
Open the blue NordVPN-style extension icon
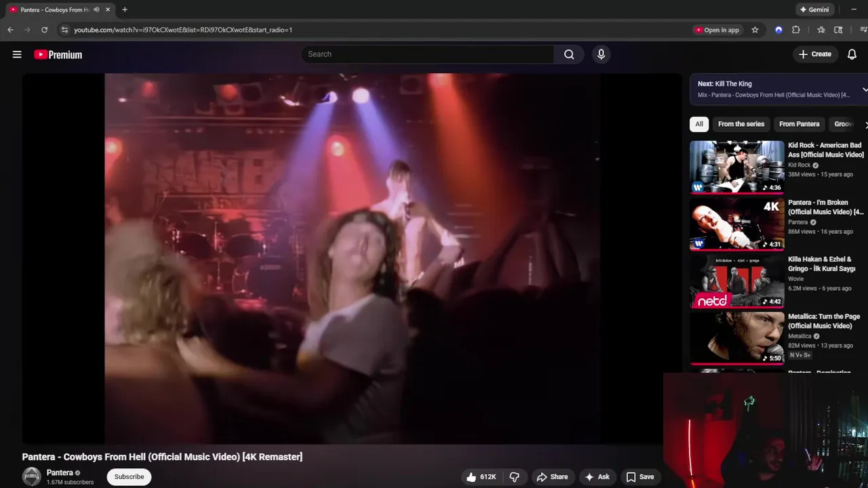point(778,30)
